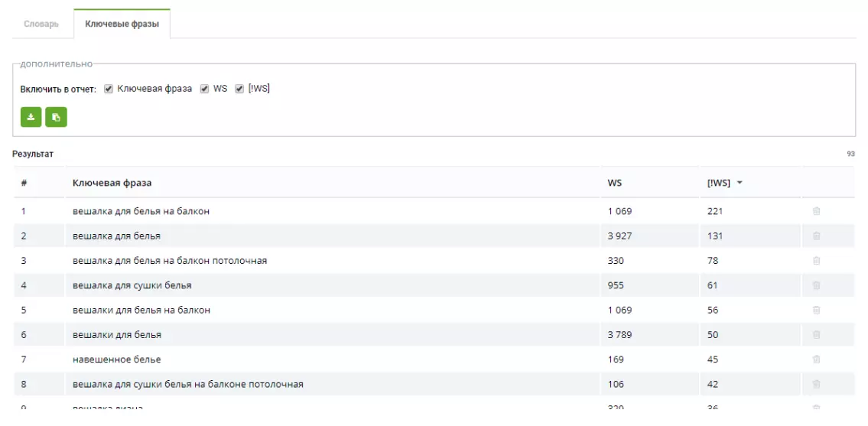
Task: Remove "вешалки для белья на балкон" trash icon
Action: 816,311
